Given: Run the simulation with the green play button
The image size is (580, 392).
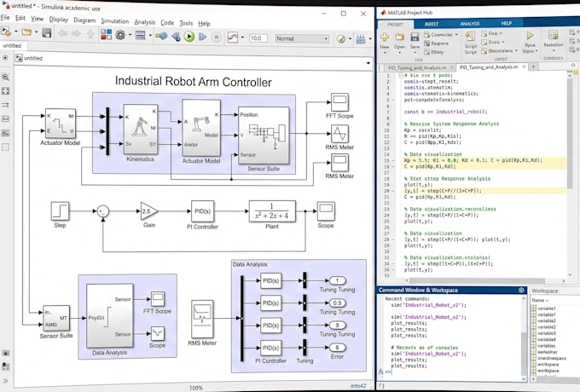Looking at the screenshot, I should [189, 37].
